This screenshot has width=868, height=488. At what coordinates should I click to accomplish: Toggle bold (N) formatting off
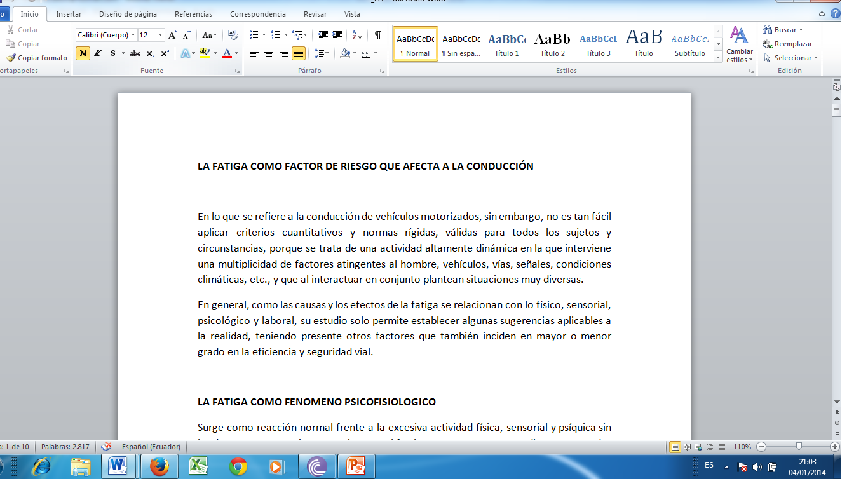point(83,53)
